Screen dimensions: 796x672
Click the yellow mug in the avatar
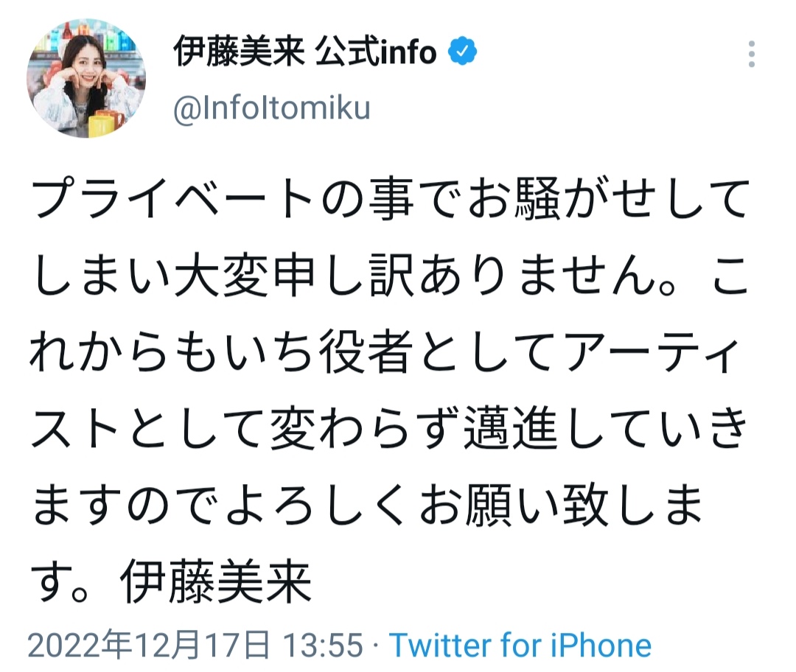102,125
